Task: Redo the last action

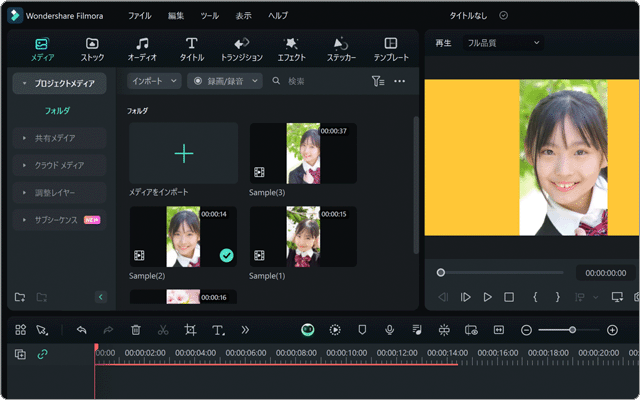Action: (x=108, y=330)
